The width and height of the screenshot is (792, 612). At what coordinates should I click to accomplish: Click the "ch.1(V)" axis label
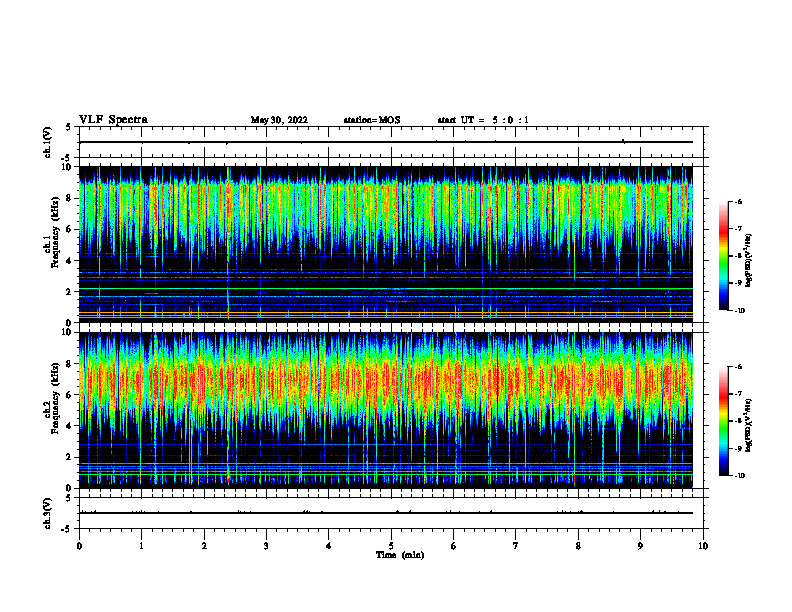click(48, 142)
